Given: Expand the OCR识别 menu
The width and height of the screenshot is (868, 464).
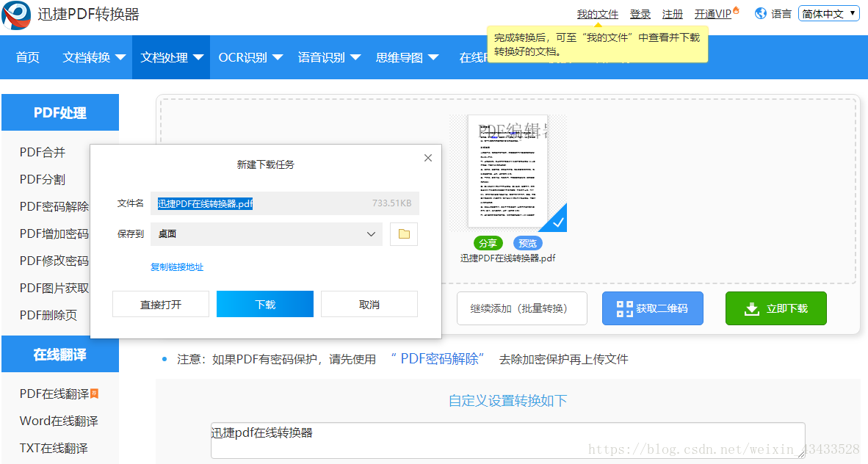Looking at the screenshot, I should click(x=250, y=57).
